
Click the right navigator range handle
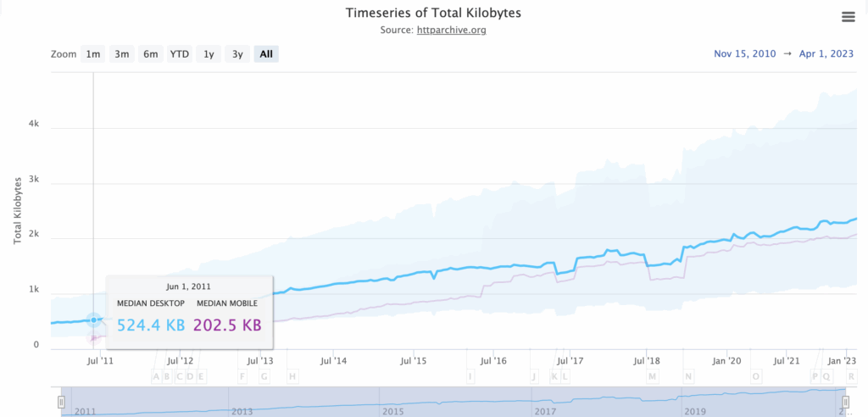coord(845,402)
